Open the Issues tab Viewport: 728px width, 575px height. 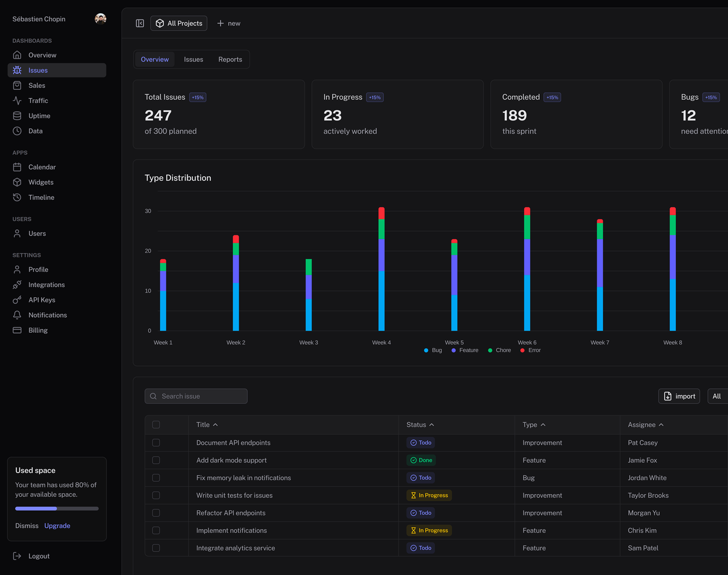coord(194,59)
